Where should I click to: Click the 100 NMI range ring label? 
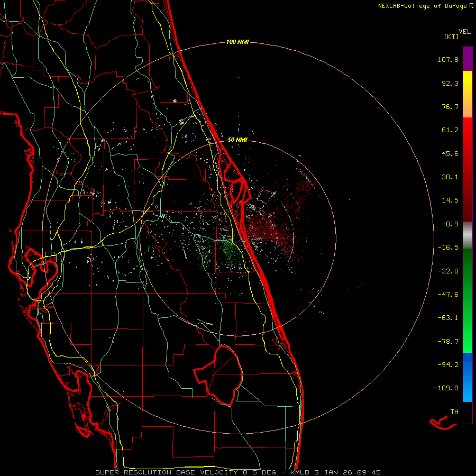coord(237,42)
